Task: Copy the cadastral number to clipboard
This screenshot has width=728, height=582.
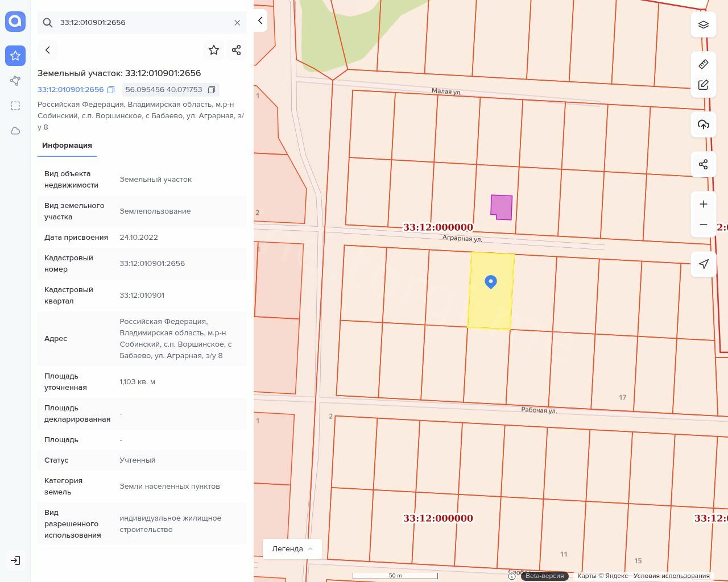Action: [x=111, y=90]
